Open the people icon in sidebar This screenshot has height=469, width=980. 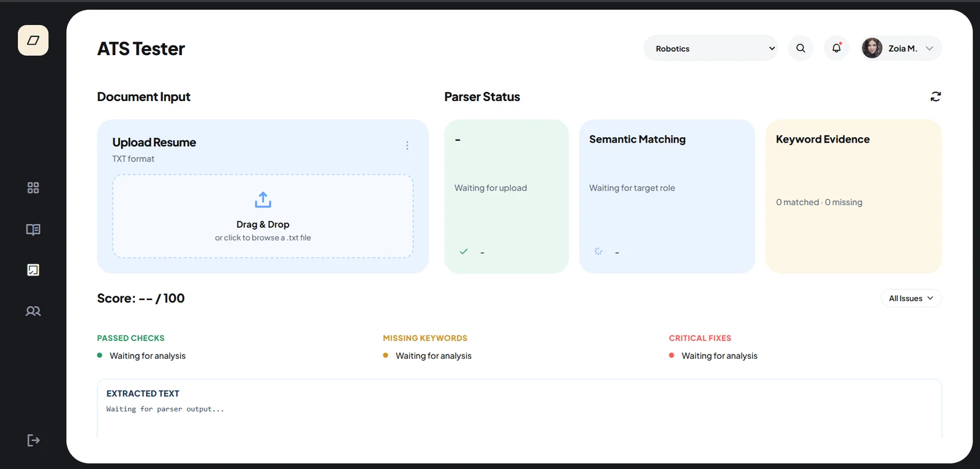coord(33,311)
